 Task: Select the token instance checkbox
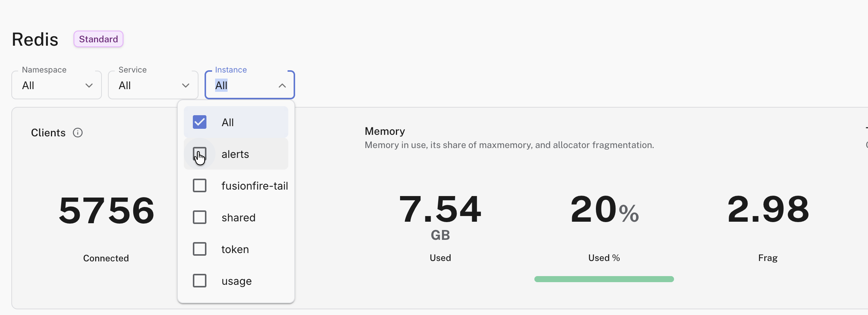pyautogui.click(x=200, y=249)
